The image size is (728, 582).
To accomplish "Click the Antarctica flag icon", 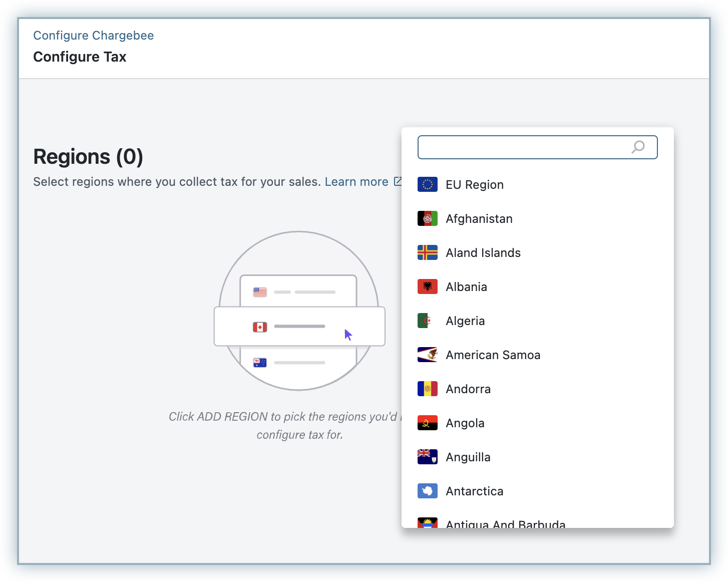I will 427,491.
